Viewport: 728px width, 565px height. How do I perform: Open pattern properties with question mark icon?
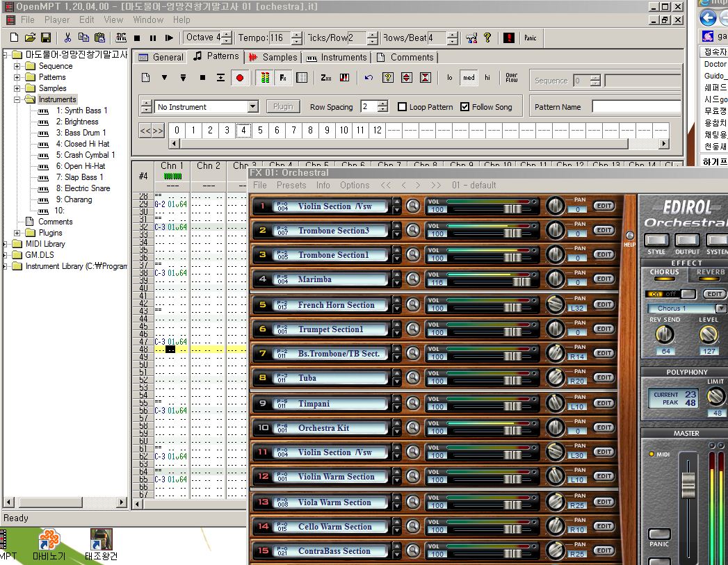tap(388, 77)
